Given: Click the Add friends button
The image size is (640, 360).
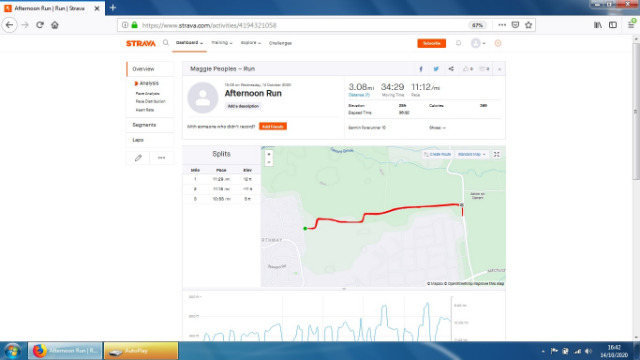Looking at the screenshot, I should coord(273,127).
